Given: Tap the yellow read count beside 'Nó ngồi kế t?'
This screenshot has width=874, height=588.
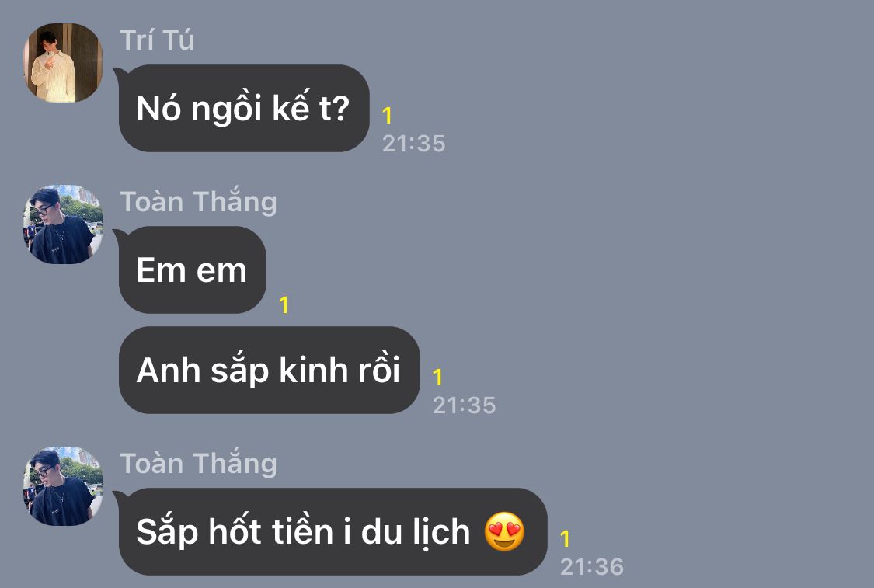Looking at the screenshot, I should pyautogui.click(x=388, y=116).
